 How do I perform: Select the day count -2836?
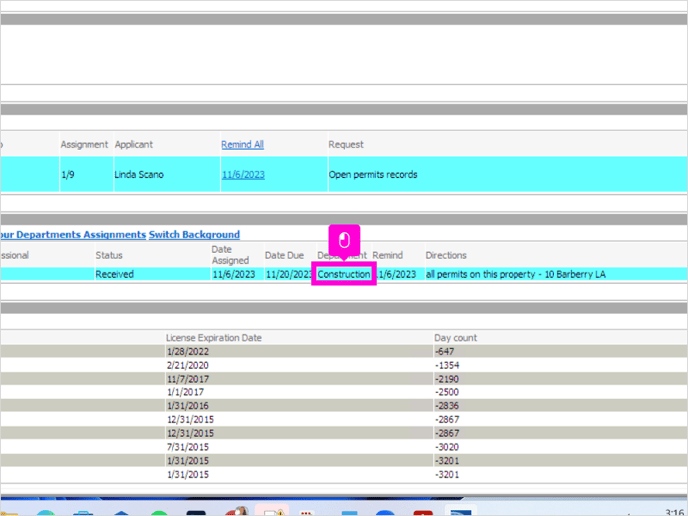click(x=447, y=405)
